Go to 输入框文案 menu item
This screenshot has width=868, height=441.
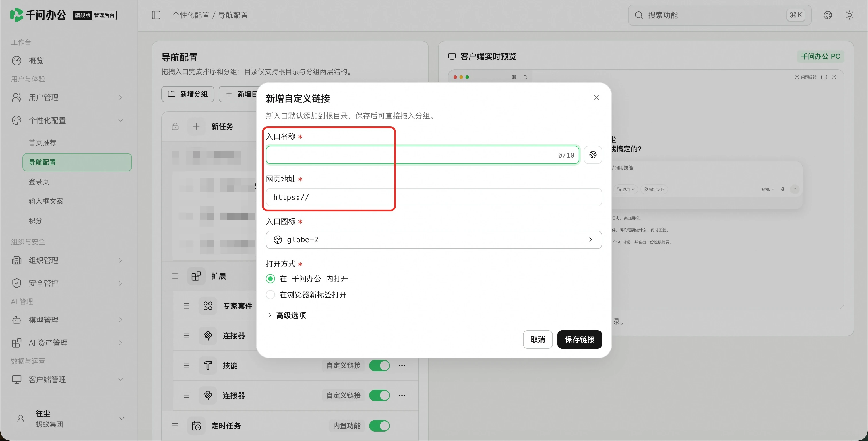pos(77,201)
